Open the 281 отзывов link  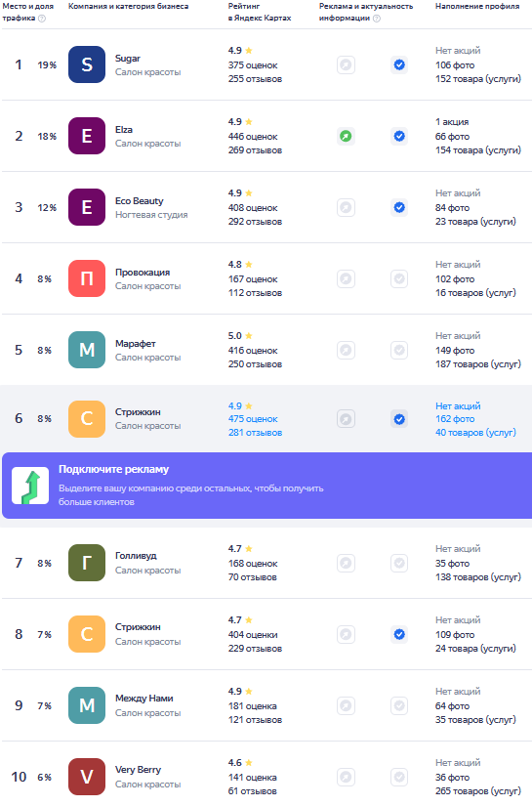(255, 432)
